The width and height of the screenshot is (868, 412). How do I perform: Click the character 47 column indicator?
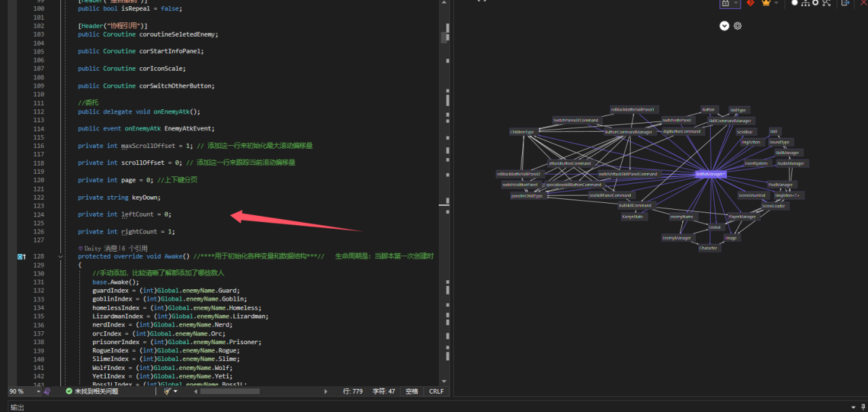coord(383,391)
